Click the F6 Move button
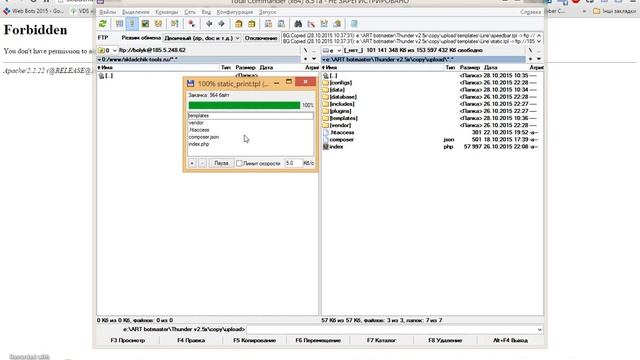Viewport: 640px width, 360px height. tap(318, 340)
